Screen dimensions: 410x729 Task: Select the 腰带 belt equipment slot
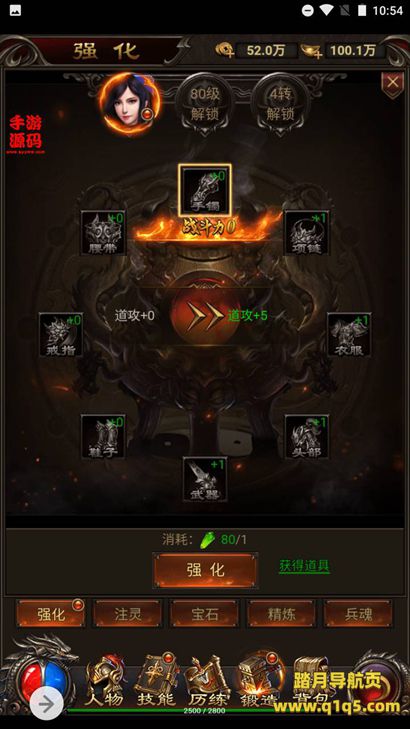103,232
